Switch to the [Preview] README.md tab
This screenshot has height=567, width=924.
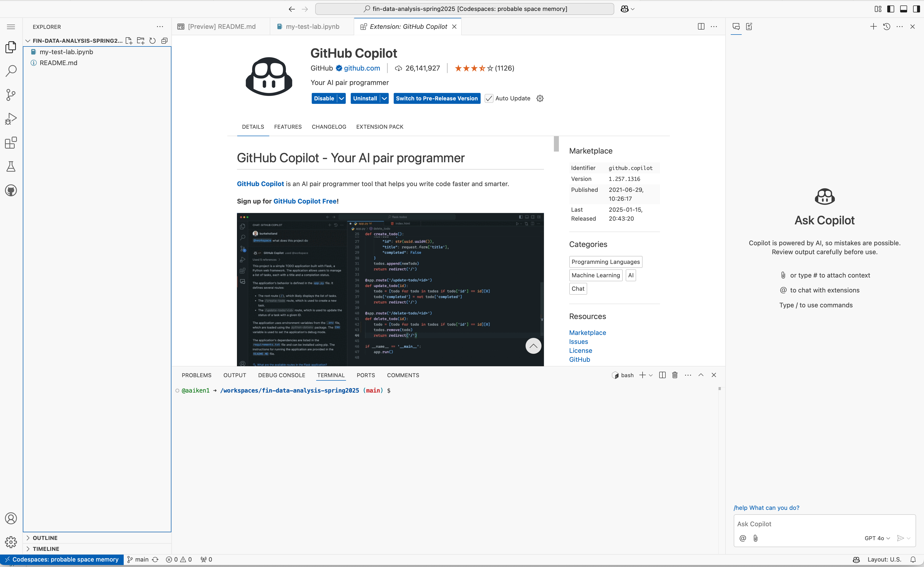point(221,26)
